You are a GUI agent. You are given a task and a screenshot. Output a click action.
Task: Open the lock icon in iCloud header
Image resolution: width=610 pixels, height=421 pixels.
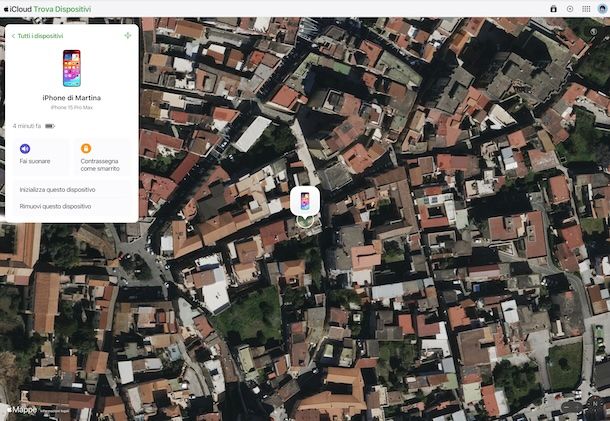[x=553, y=9]
